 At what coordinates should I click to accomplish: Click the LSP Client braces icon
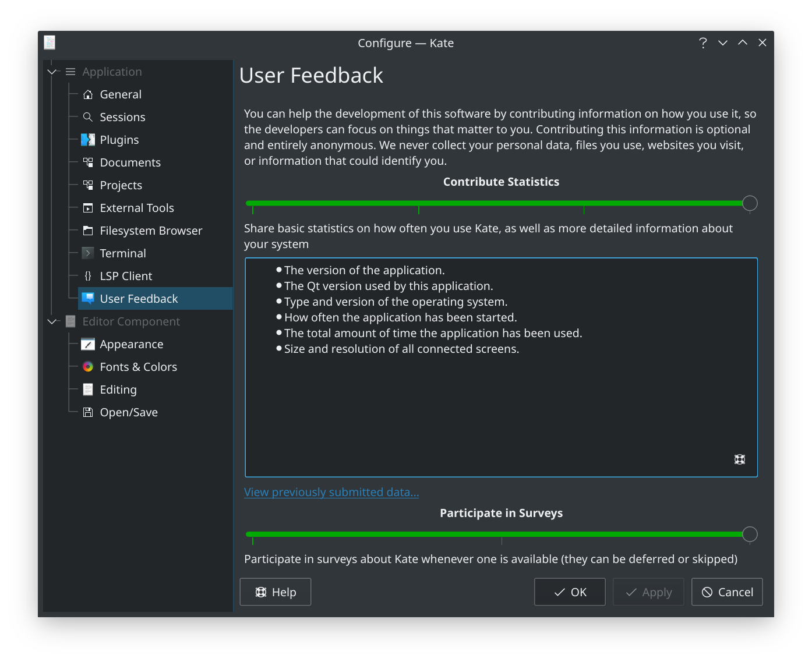tap(88, 276)
